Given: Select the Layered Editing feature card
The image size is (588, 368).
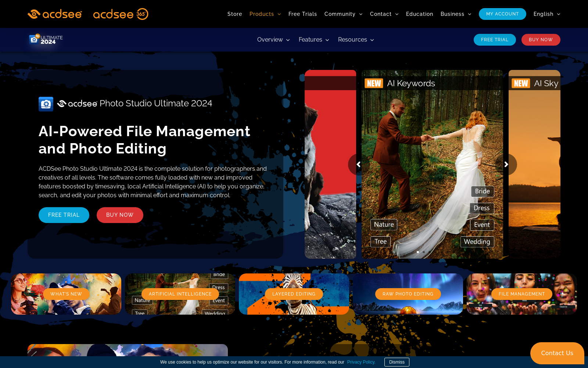Looking at the screenshot, I should 294,294.
